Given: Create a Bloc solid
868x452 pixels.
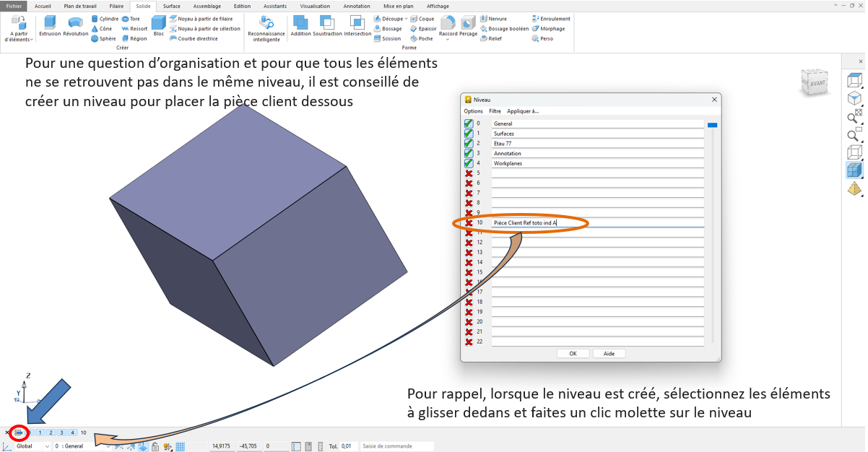Looking at the screenshot, I should click(159, 26).
